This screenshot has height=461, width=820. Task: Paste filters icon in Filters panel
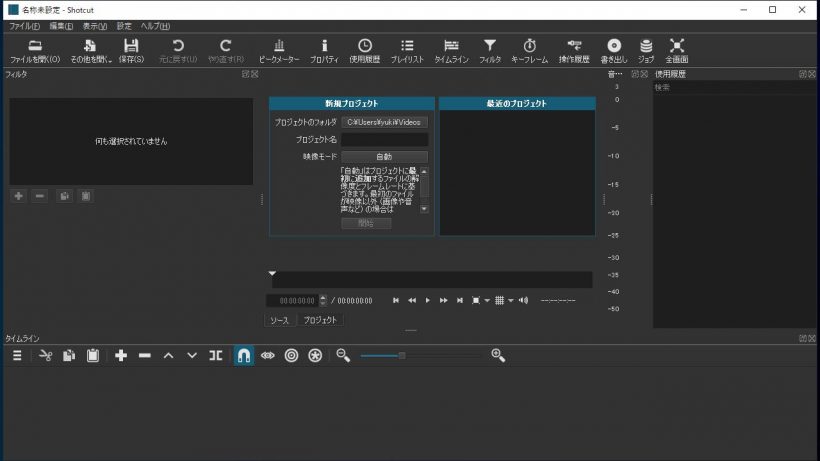coord(86,196)
